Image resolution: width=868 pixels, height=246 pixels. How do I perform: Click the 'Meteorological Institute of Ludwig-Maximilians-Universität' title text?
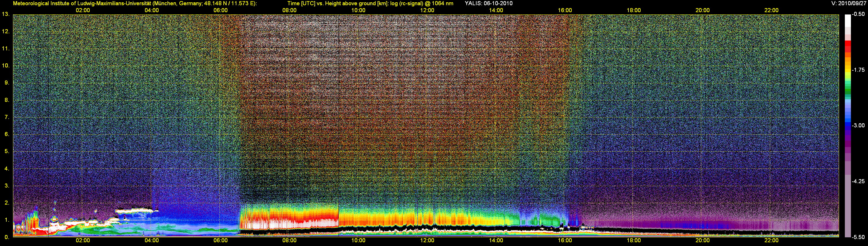(x=82, y=3)
